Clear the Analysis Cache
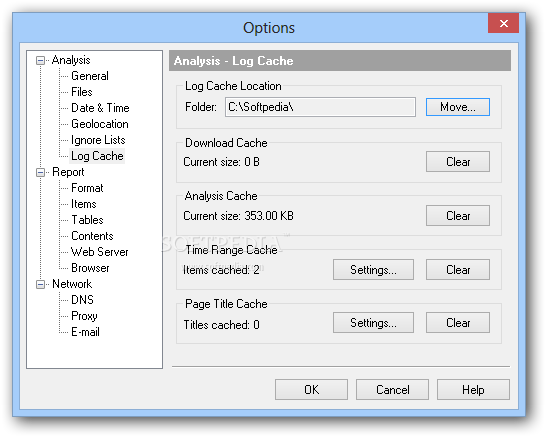546x437 pixels. point(458,216)
